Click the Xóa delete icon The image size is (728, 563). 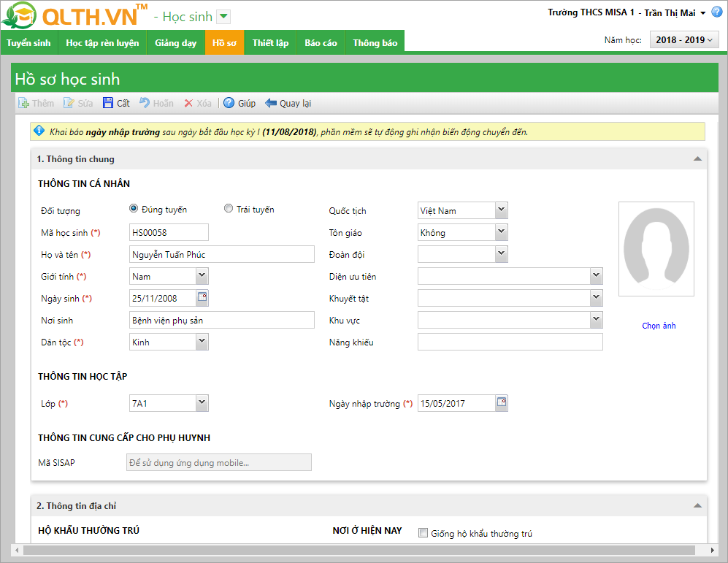click(x=188, y=103)
